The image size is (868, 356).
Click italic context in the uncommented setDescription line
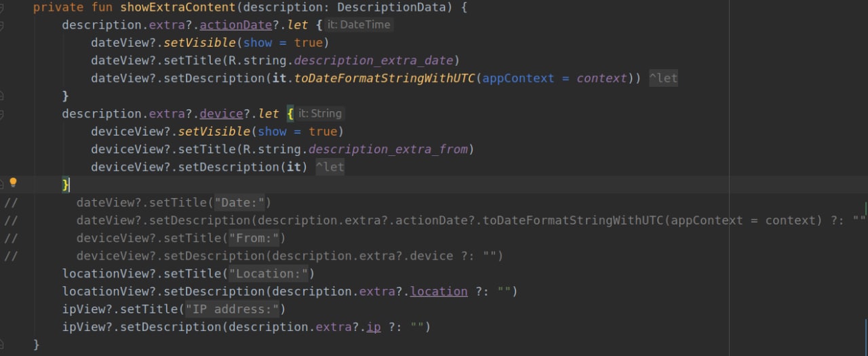click(601, 78)
